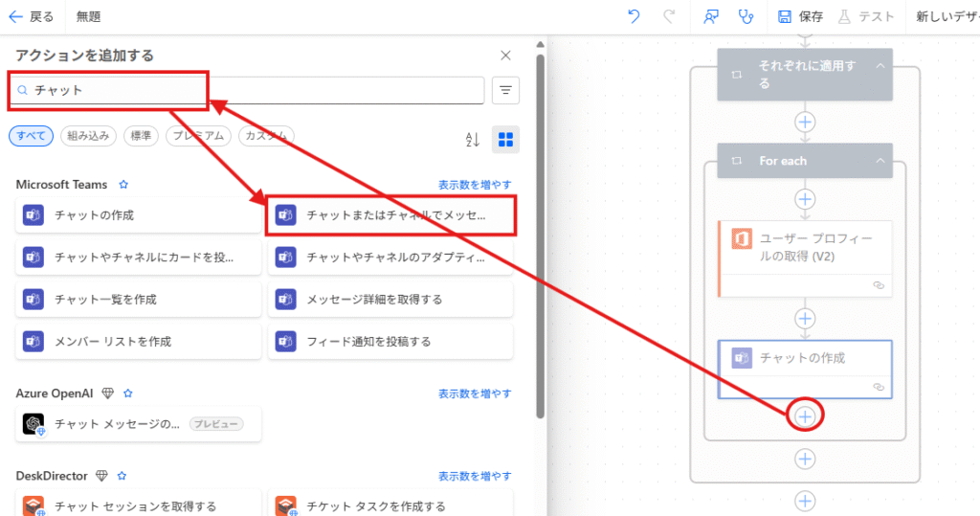980x516 pixels.
Task: Click DeskDirector premium diamond icon
Action: (x=101, y=476)
